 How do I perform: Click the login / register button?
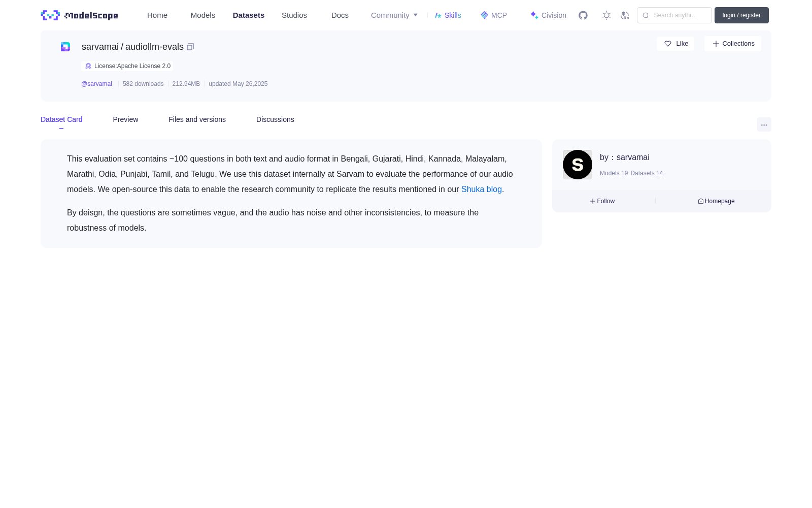pyautogui.click(x=741, y=15)
